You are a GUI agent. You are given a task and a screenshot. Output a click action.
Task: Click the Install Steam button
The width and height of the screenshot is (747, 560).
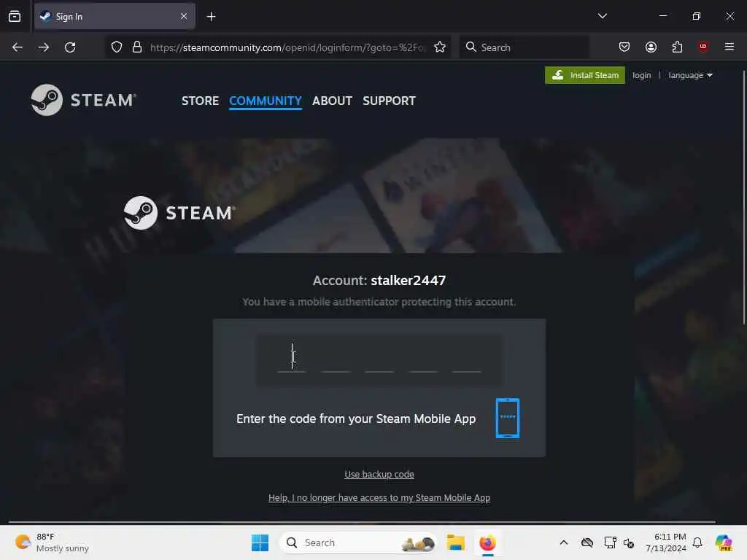tap(584, 75)
